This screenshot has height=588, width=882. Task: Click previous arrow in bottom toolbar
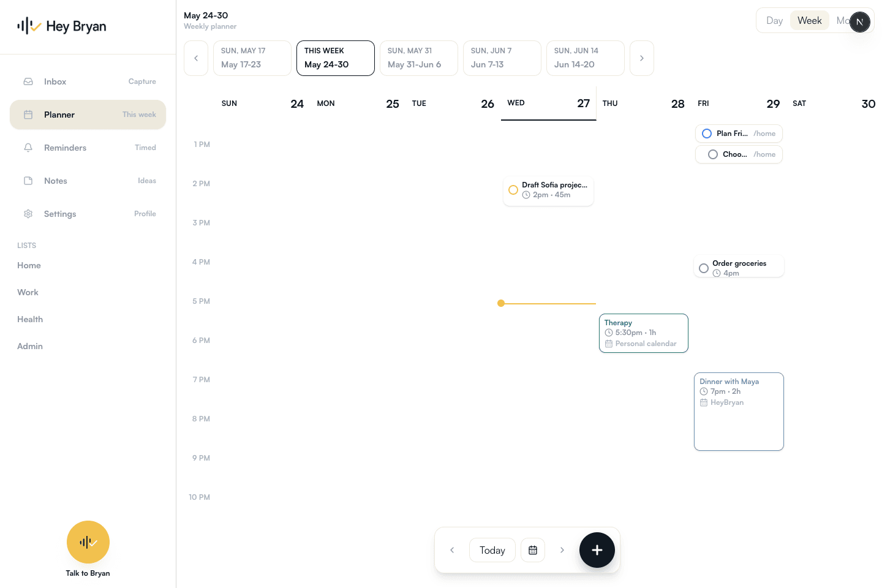[x=452, y=550]
